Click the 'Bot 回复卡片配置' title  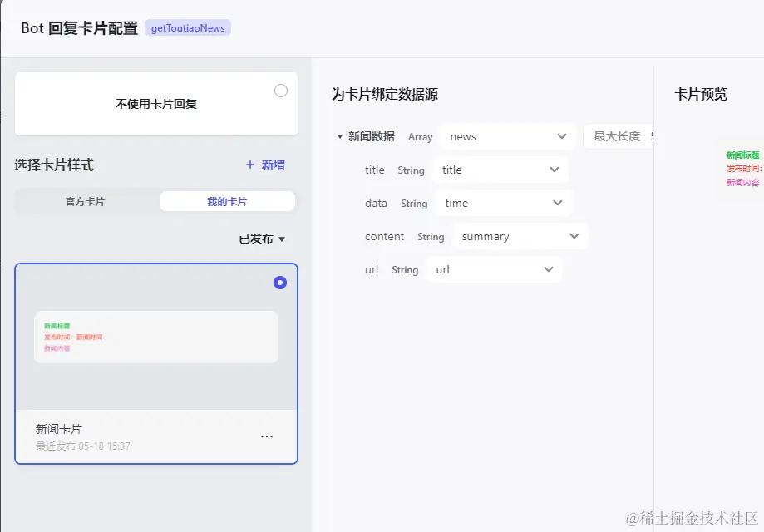80,27
